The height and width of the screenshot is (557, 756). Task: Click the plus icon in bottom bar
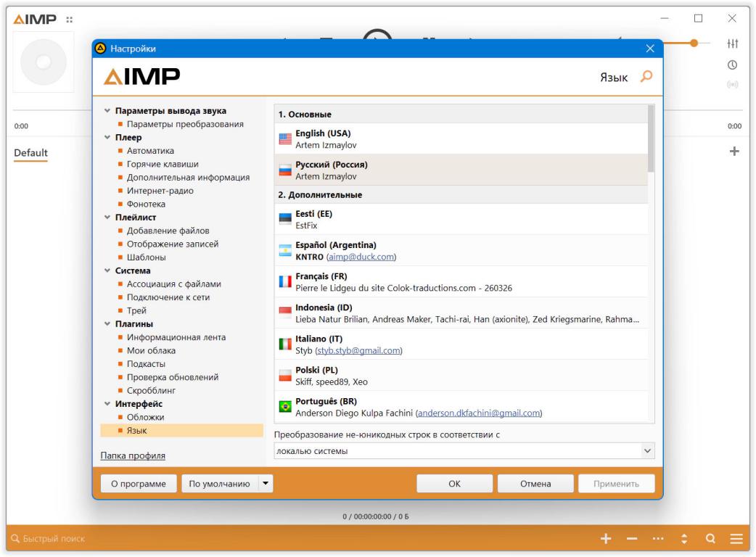pyautogui.click(x=607, y=539)
